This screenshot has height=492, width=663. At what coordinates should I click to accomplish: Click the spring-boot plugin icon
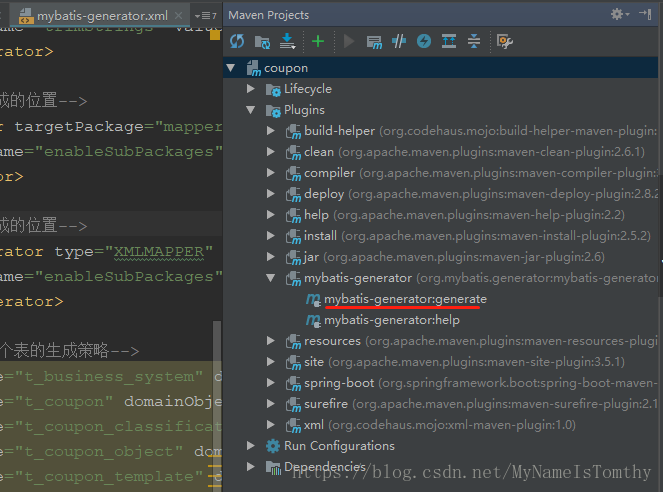click(293, 384)
